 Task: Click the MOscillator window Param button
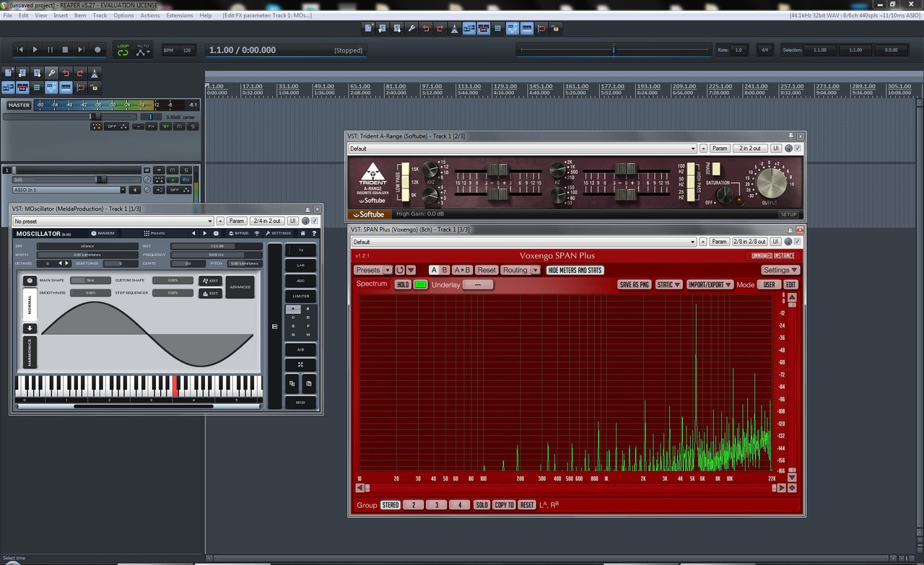[x=237, y=221]
